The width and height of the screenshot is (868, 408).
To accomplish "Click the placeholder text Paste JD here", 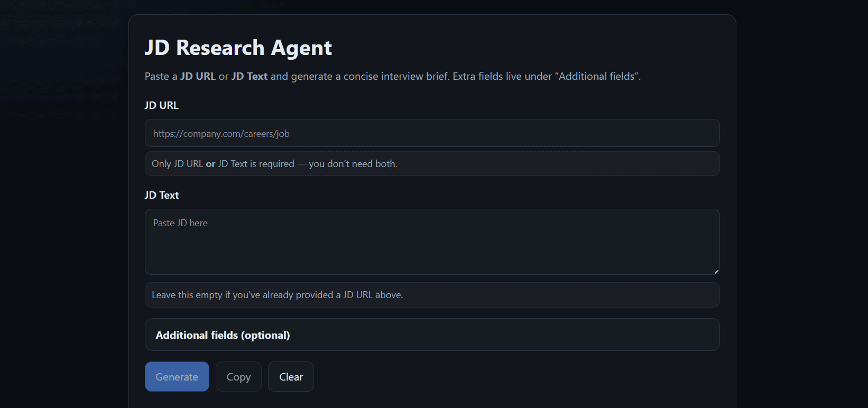I will [180, 222].
